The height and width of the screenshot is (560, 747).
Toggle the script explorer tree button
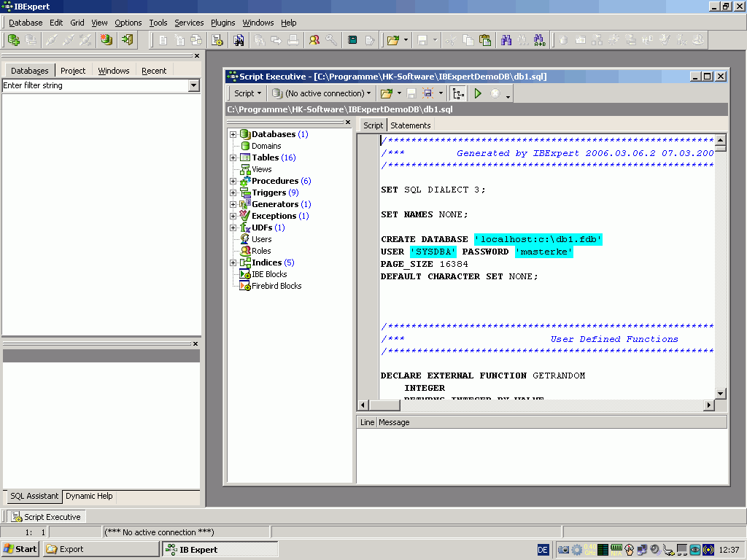click(458, 93)
